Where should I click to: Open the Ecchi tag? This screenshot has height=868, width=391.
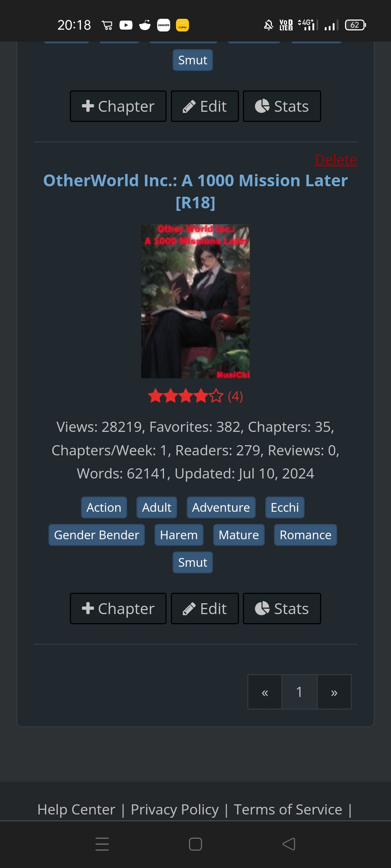click(285, 507)
